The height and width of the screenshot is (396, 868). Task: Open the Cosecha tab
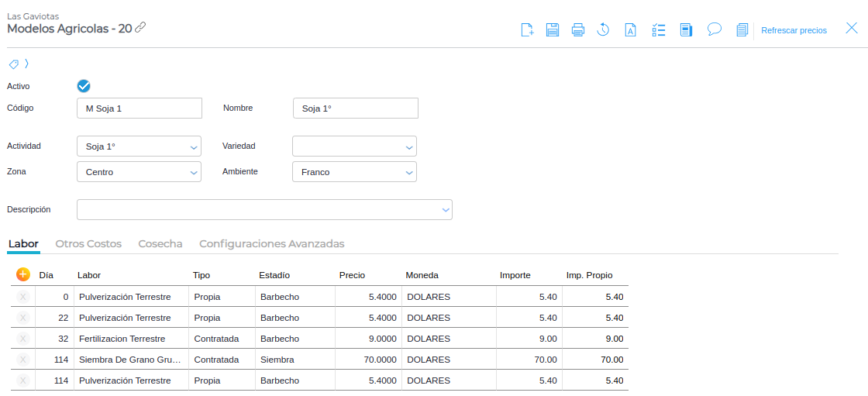pos(160,243)
